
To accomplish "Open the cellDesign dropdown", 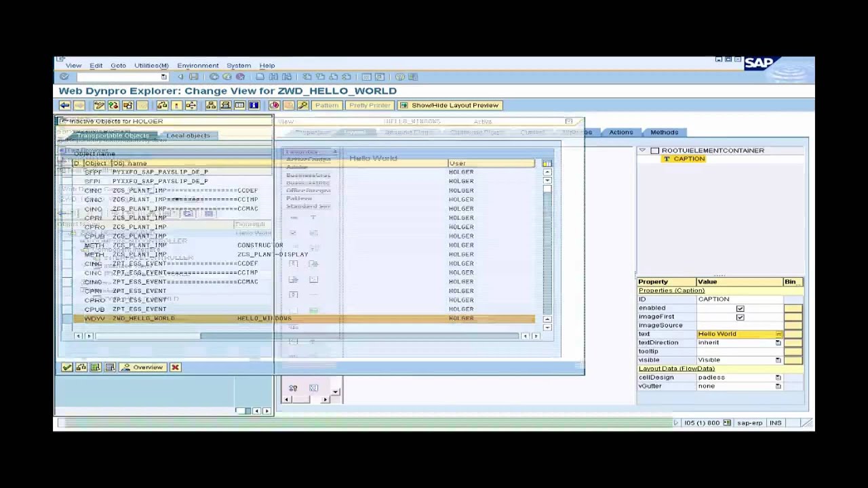I will point(778,378).
